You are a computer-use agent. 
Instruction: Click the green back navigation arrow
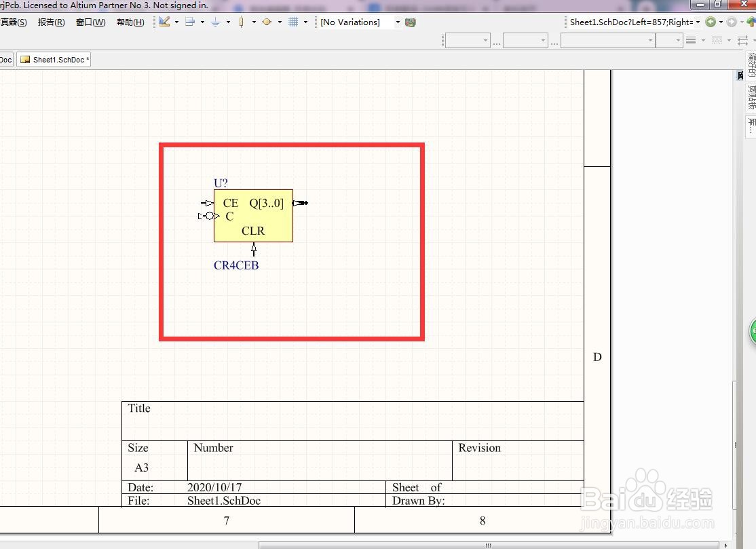711,22
